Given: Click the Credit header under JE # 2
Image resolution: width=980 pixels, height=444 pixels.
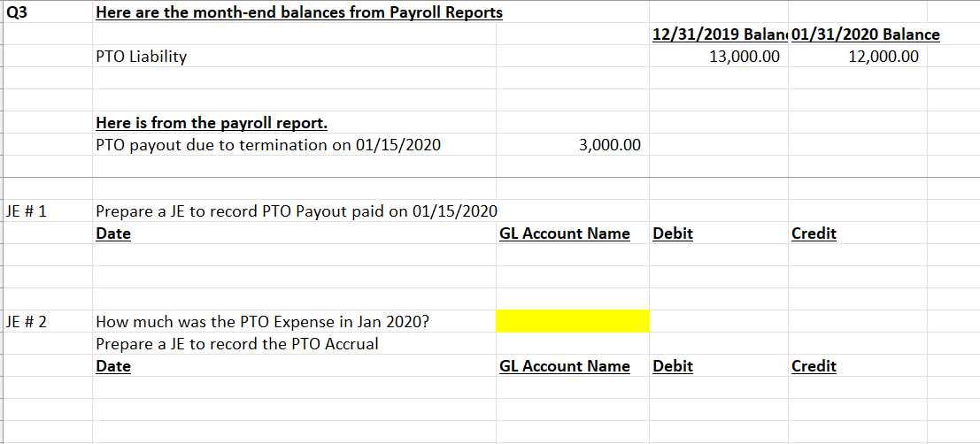Looking at the screenshot, I should (x=814, y=366).
